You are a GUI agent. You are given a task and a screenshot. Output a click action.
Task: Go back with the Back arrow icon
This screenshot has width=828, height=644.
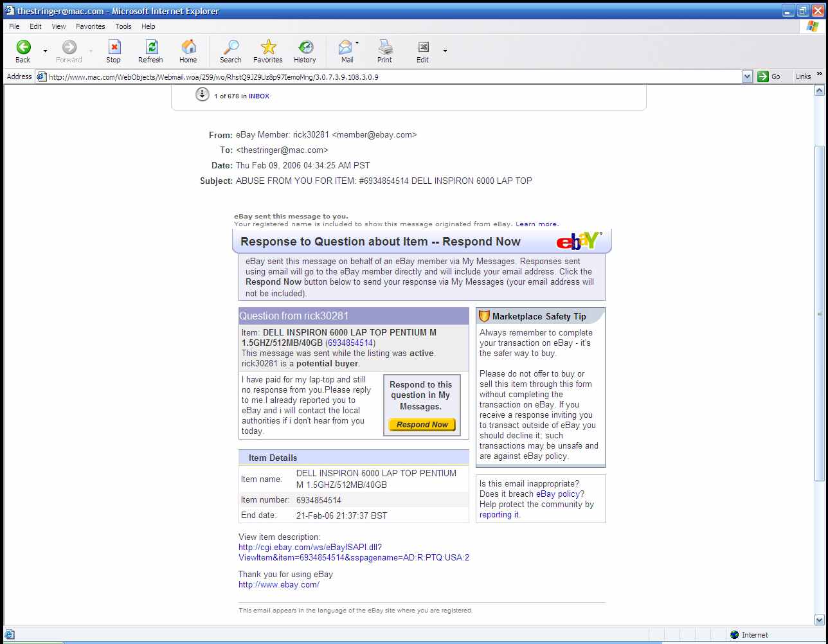pos(23,47)
